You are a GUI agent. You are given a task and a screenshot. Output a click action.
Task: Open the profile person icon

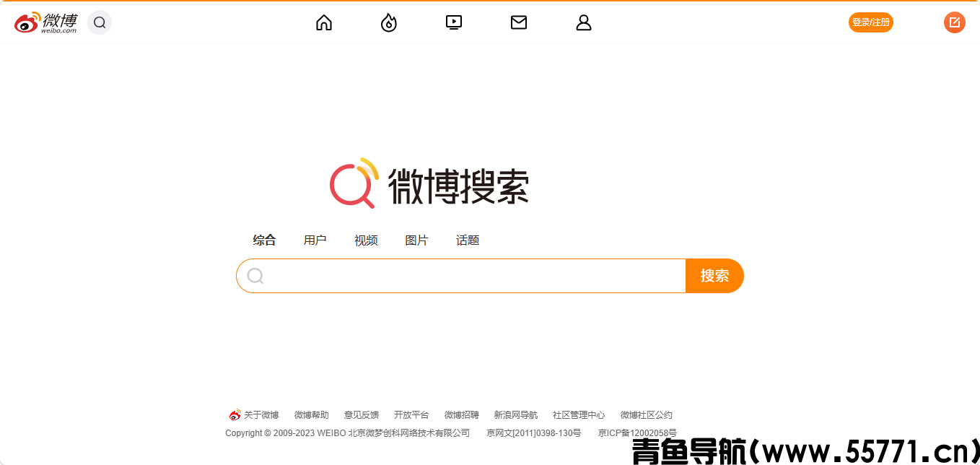click(x=584, y=23)
